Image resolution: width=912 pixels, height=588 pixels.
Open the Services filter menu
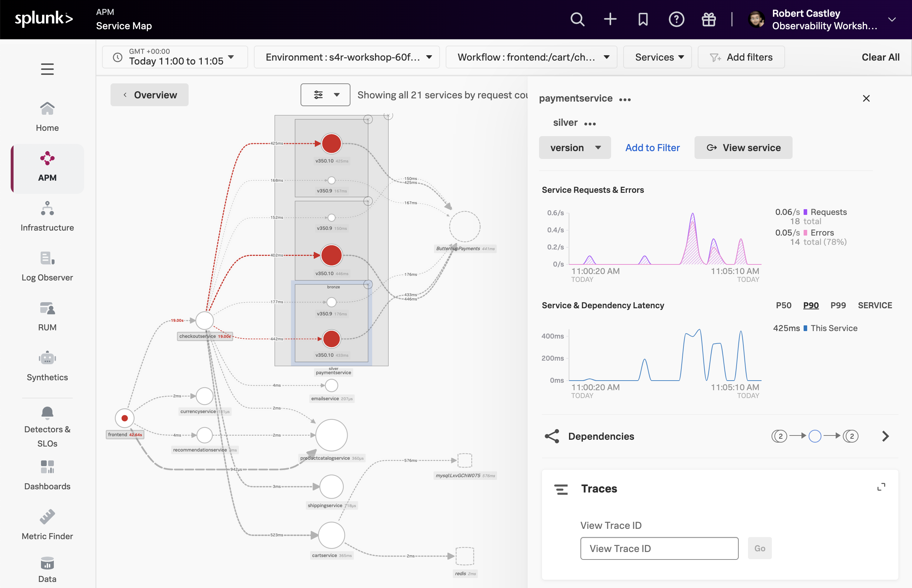[658, 57]
